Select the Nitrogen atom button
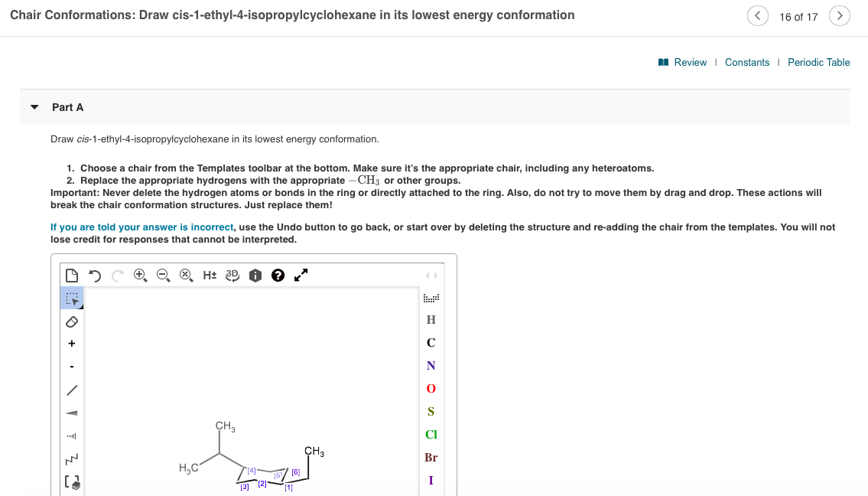 (431, 366)
